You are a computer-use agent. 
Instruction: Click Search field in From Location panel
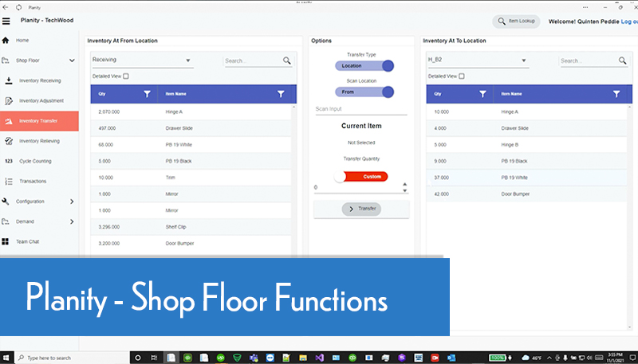(252, 61)
